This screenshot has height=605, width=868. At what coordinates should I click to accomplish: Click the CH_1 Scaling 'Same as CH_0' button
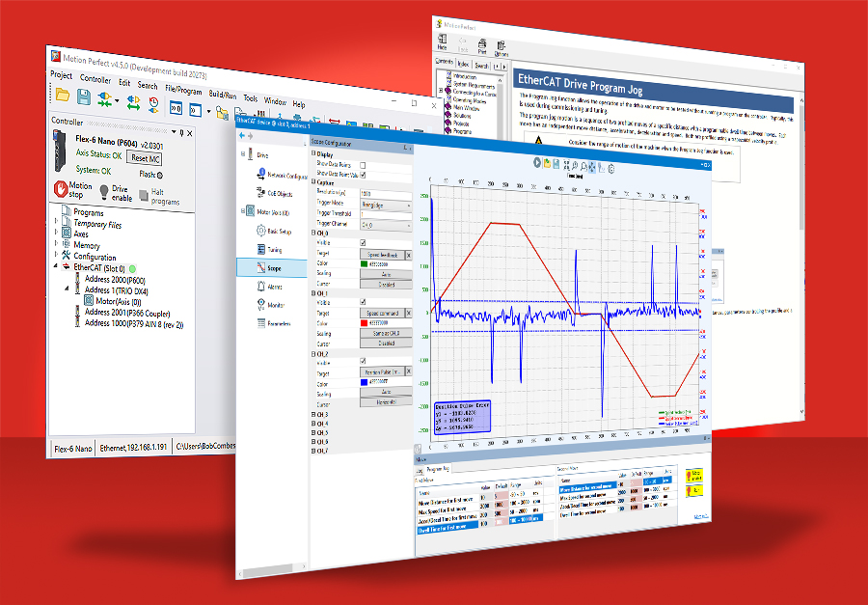(386, 333)
